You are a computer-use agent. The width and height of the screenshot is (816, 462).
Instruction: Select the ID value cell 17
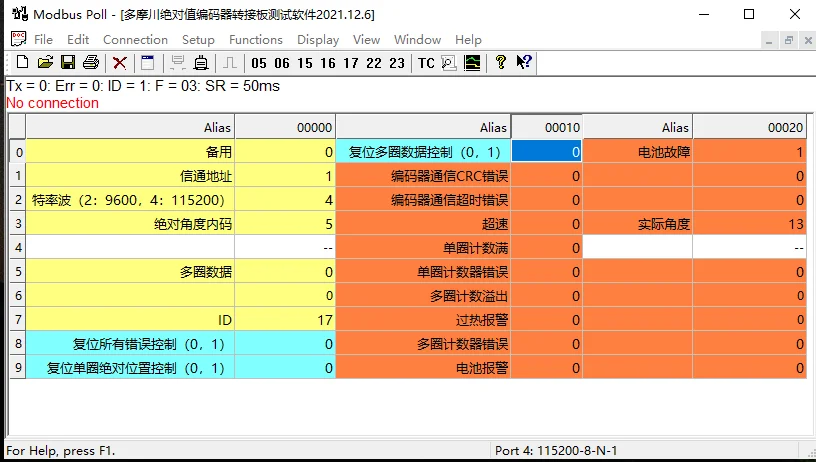coord(285,319)
